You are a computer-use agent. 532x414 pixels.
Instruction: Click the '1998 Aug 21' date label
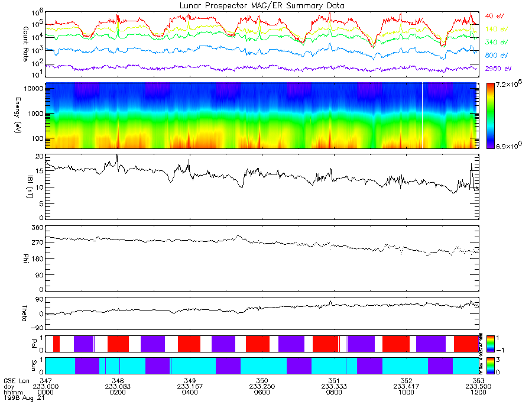24,397
